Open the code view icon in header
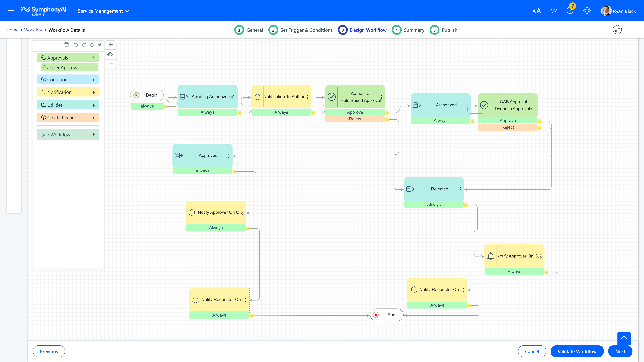The width and height of the screenshot is (644, 362). coord(554,10)
